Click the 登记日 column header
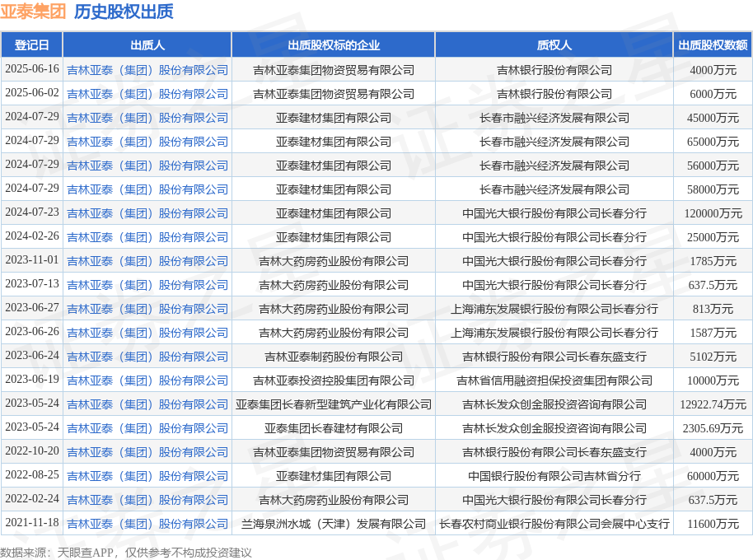This screenshot has height=560, width=753. [31, 45]
